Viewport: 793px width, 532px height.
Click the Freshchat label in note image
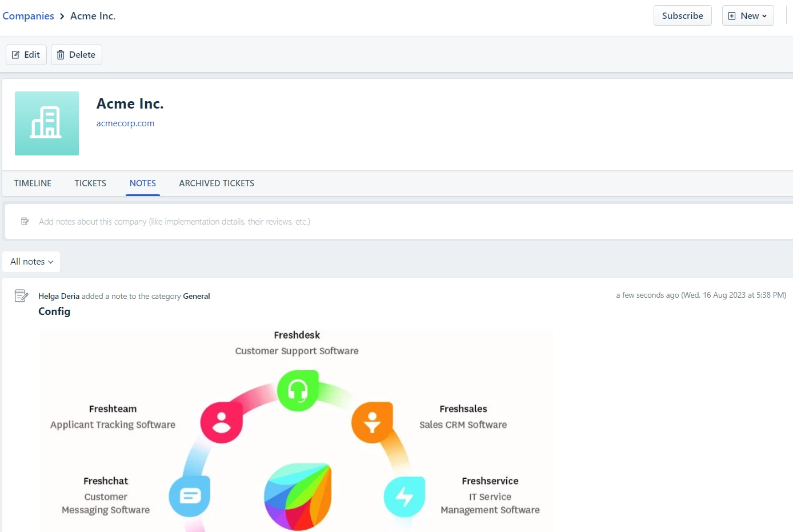(106, 481)
